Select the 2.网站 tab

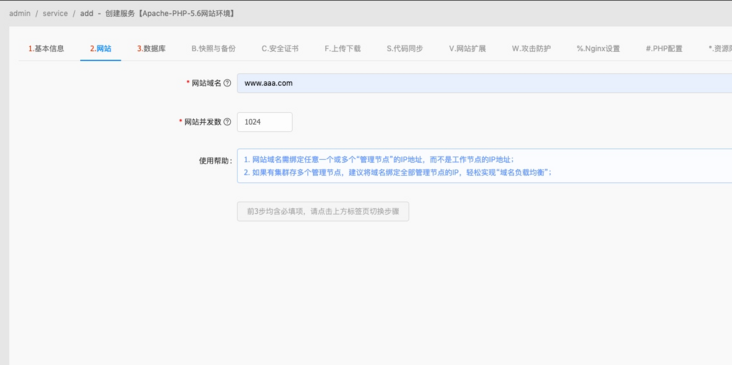pyautogui.click(x=101, y=49)
